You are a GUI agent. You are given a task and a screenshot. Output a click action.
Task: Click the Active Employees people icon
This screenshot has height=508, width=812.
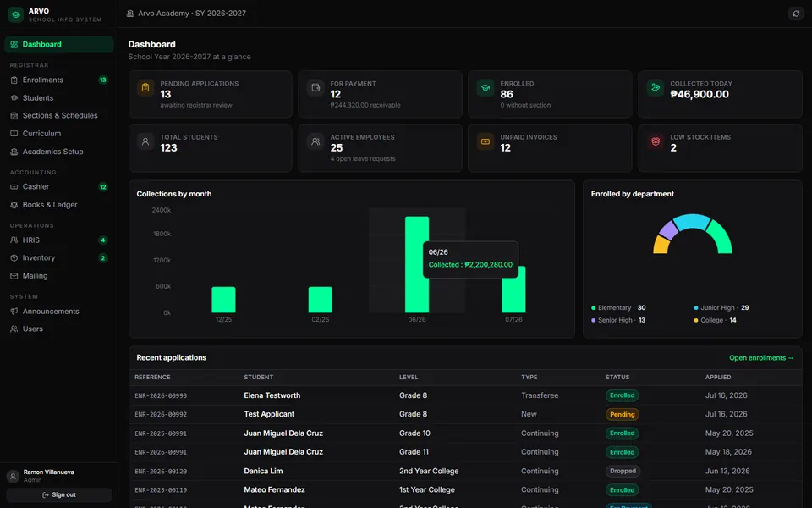(315, 141)
